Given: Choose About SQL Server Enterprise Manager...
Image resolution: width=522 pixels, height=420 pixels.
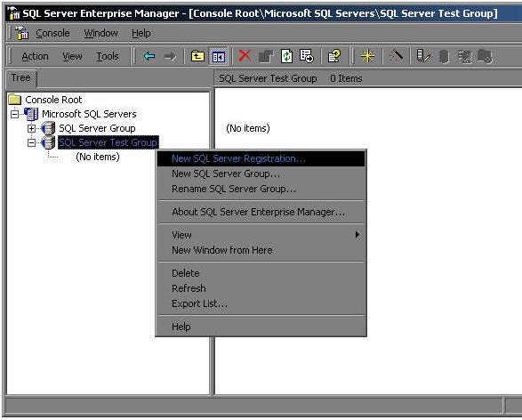Looking at the screenshot, I should (x=261, y=212).
